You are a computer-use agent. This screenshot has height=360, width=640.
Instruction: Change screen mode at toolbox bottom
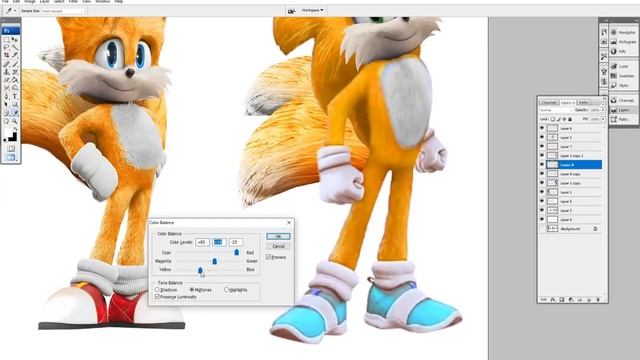11,157
